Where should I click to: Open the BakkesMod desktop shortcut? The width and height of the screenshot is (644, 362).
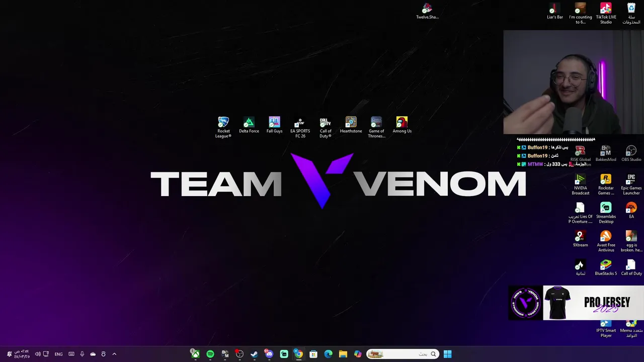pos(606,153)
